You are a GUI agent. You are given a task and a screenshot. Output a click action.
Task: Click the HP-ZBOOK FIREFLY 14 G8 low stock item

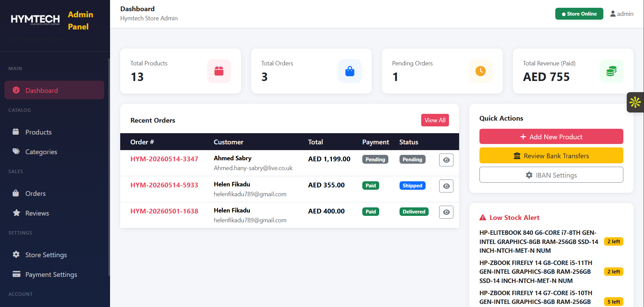(x=536, y=272)
